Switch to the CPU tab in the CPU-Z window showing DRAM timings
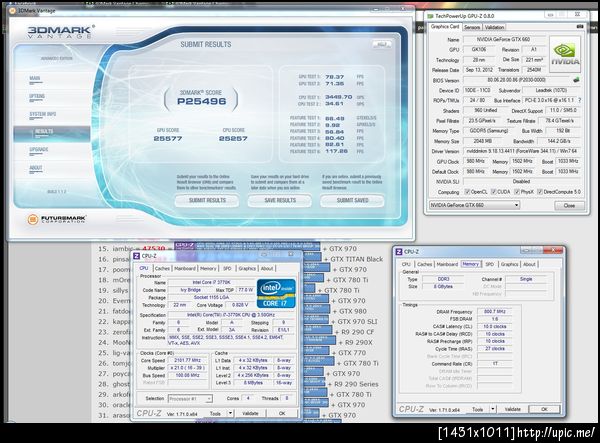 point(406,264)
